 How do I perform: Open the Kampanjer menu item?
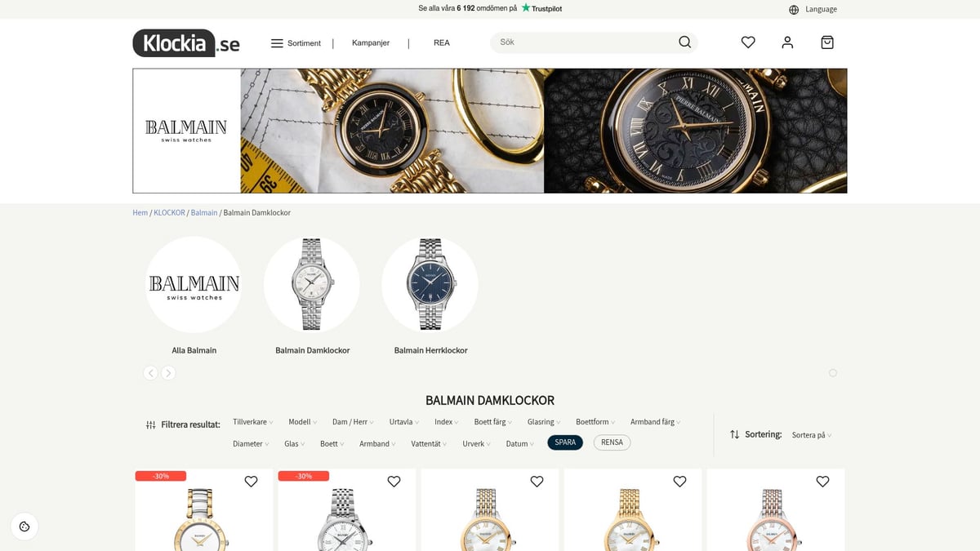(x=371, y=42)
